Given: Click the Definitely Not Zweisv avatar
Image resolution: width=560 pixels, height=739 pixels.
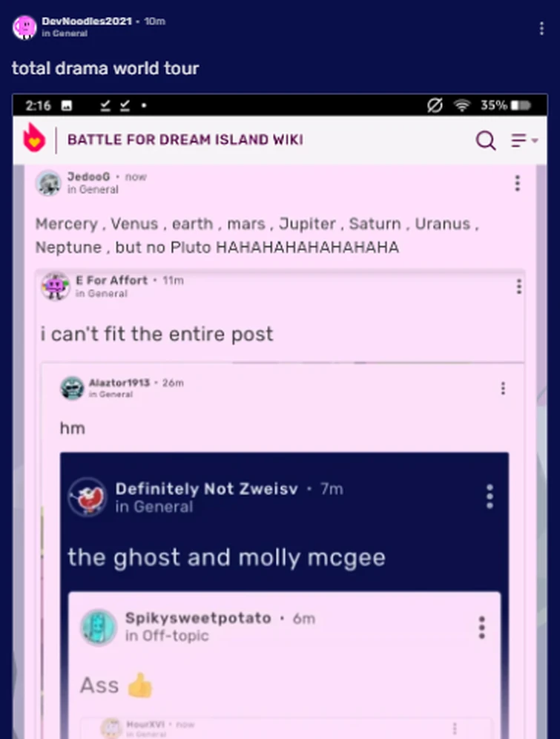Looking at the screenshot, I should point(87,497).
